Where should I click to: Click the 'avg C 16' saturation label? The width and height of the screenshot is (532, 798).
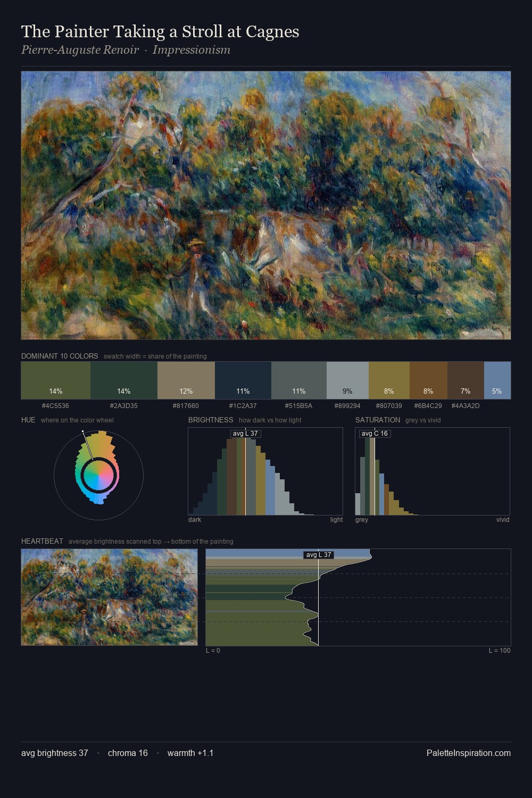click(x=375, y=434)
